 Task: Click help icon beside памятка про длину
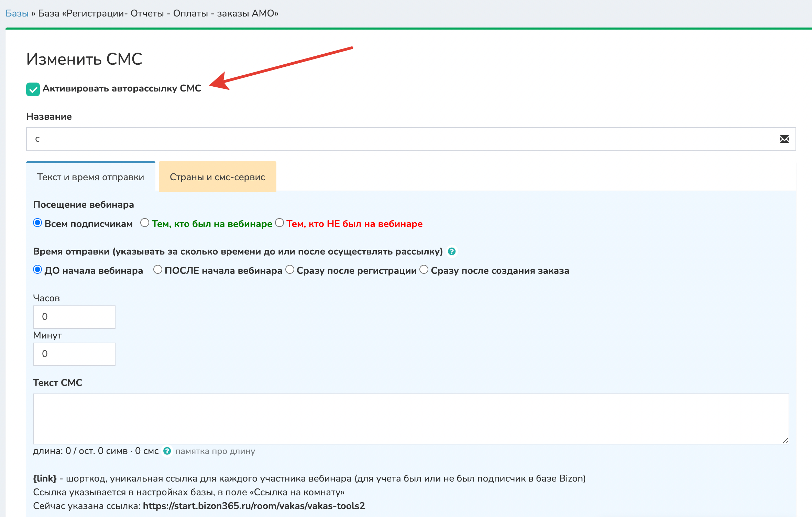click(167, 451)
